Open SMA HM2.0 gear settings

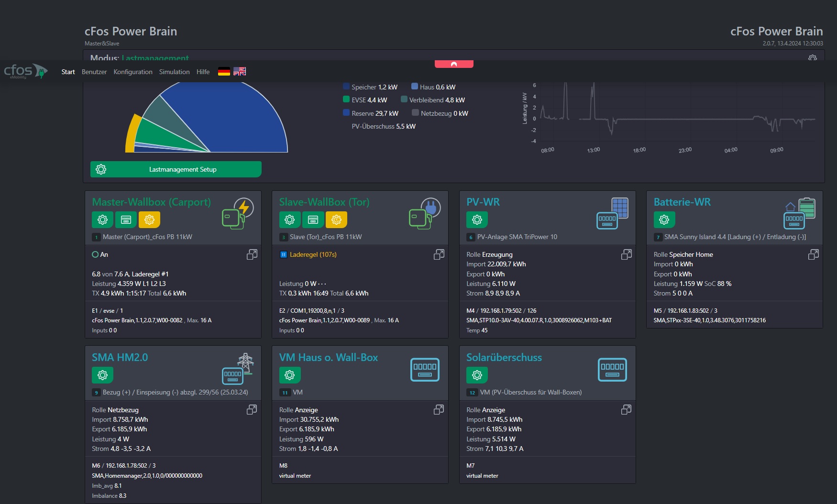[102, 375]
